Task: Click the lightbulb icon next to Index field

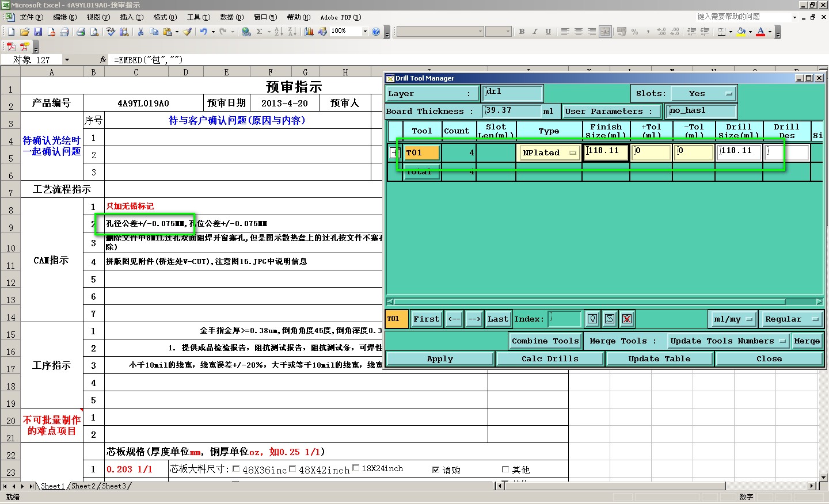Action: click(x=592, y=319)
